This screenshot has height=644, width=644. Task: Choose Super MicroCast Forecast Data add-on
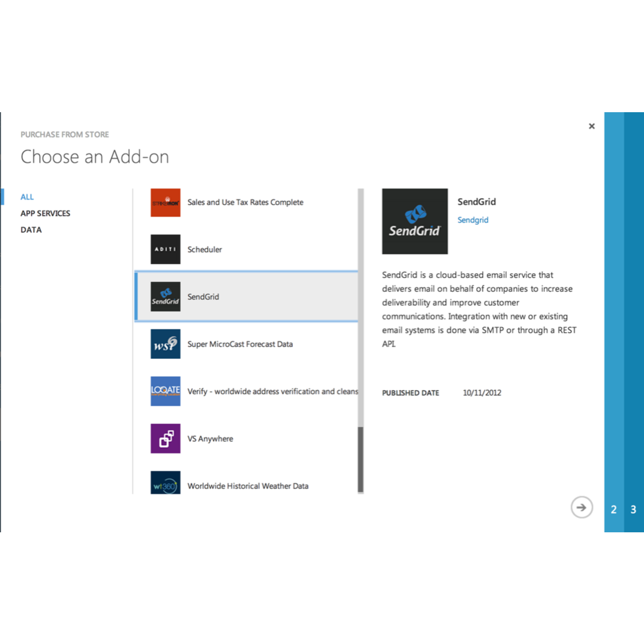[240, 344]
